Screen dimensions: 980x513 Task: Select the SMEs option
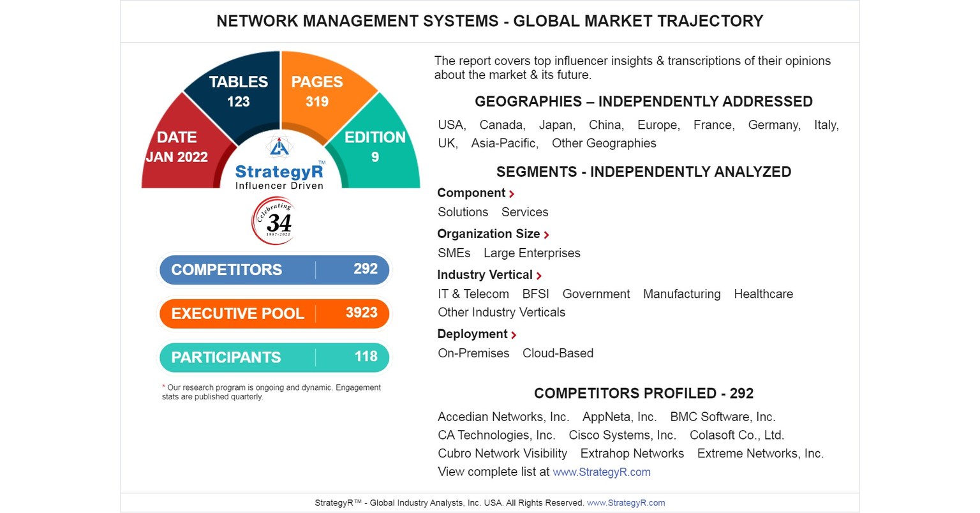(x=454, y=253)
